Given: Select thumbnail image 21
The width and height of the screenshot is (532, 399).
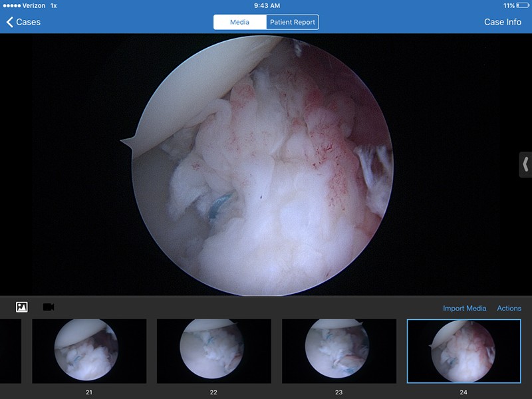Looking at the screenshot, I should [x=89, y=351].
